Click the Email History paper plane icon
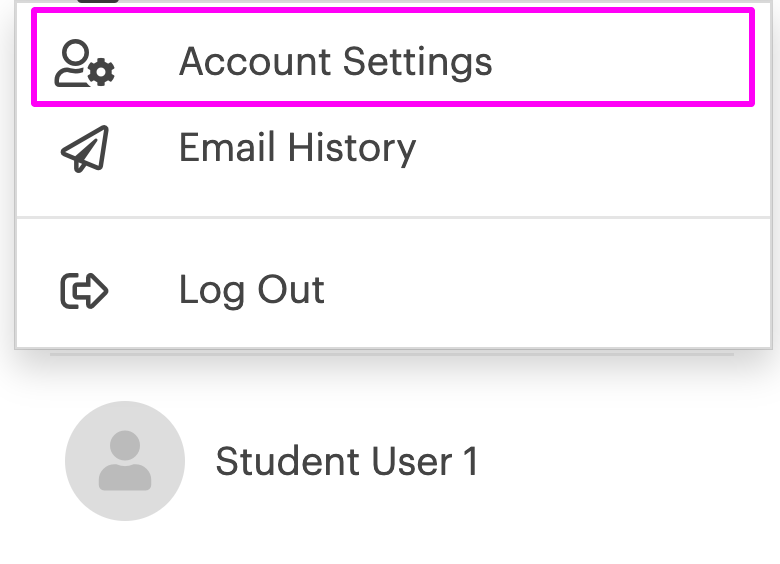 [85, 149]
